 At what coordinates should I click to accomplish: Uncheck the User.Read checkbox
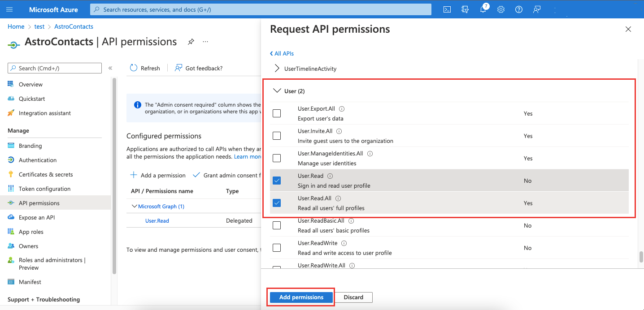tap(277, 181)
